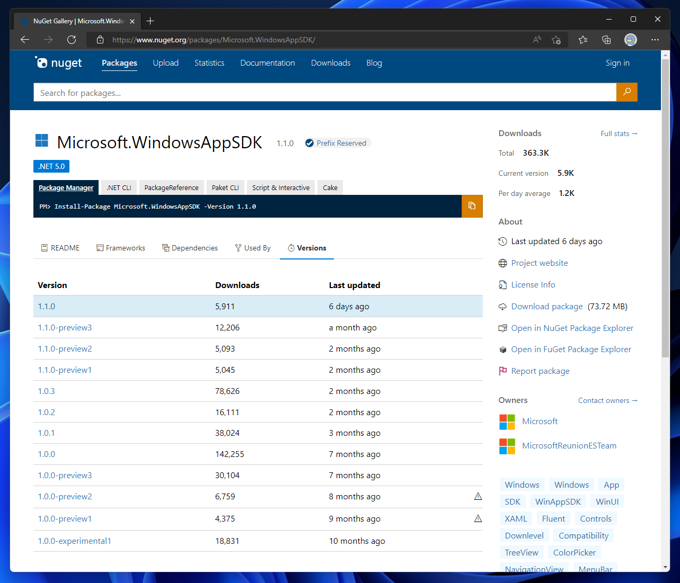Viewport: 680px width, 583px height.
Task: Switch to the Versions tab
Action: tap(307, 248)
